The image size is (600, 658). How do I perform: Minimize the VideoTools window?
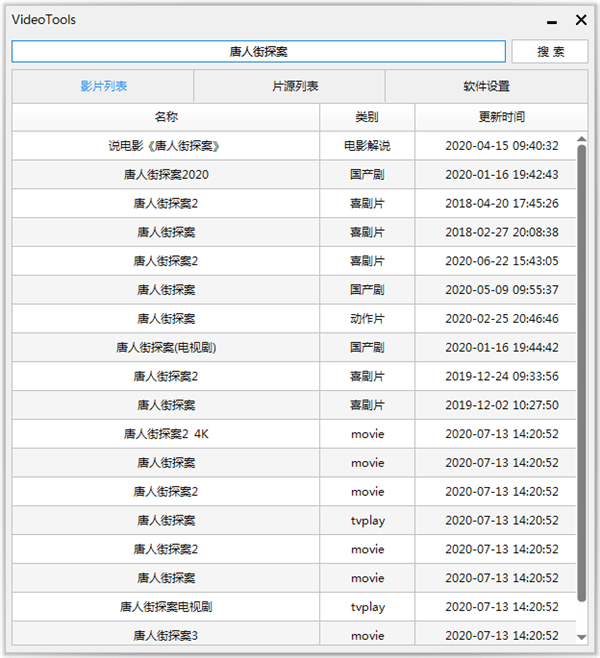pos(552,20)
